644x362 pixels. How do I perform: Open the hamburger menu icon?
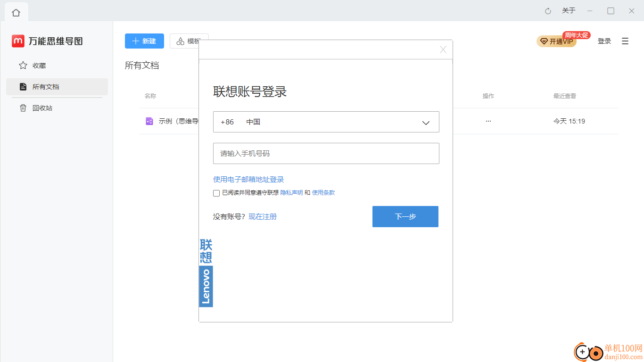[625, 41]
